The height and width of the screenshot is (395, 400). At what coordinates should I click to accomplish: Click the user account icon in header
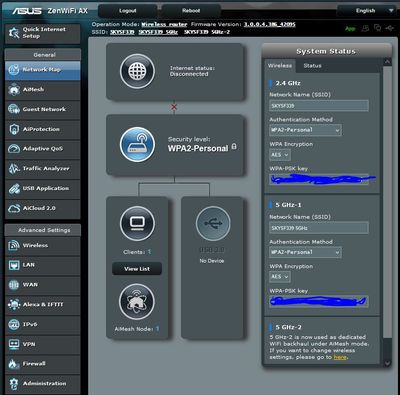coord(365,28)
